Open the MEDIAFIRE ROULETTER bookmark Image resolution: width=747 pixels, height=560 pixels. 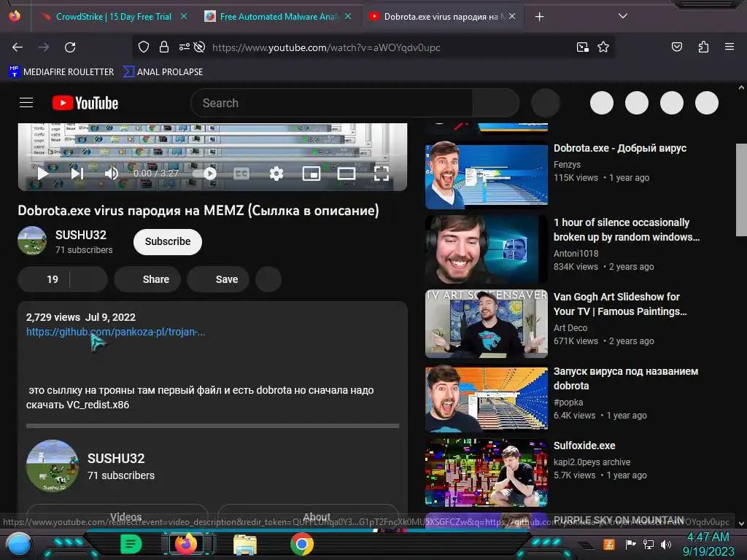61,72
